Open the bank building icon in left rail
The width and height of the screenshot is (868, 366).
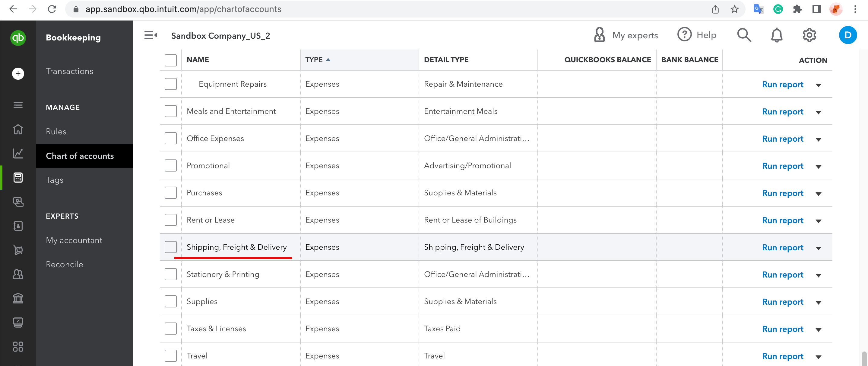tap(18, 298)
